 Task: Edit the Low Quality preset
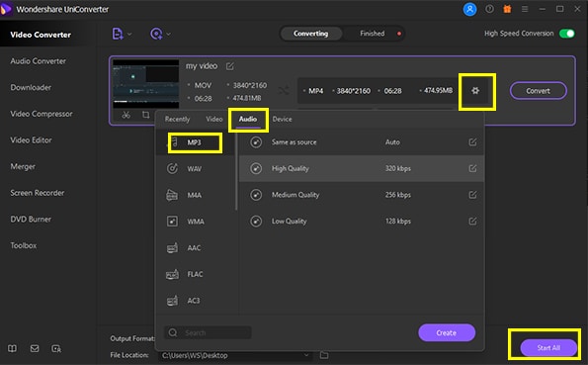tap(472, 221)
